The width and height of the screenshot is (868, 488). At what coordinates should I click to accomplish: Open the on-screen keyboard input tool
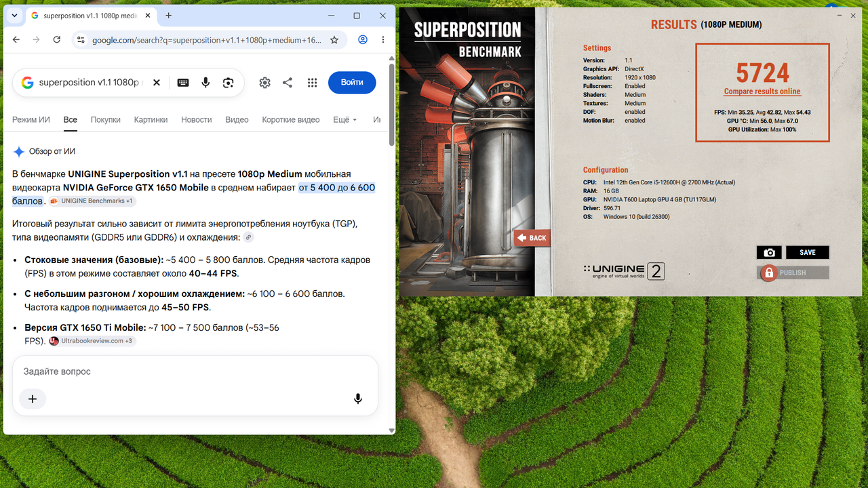[x=183, y=83]
